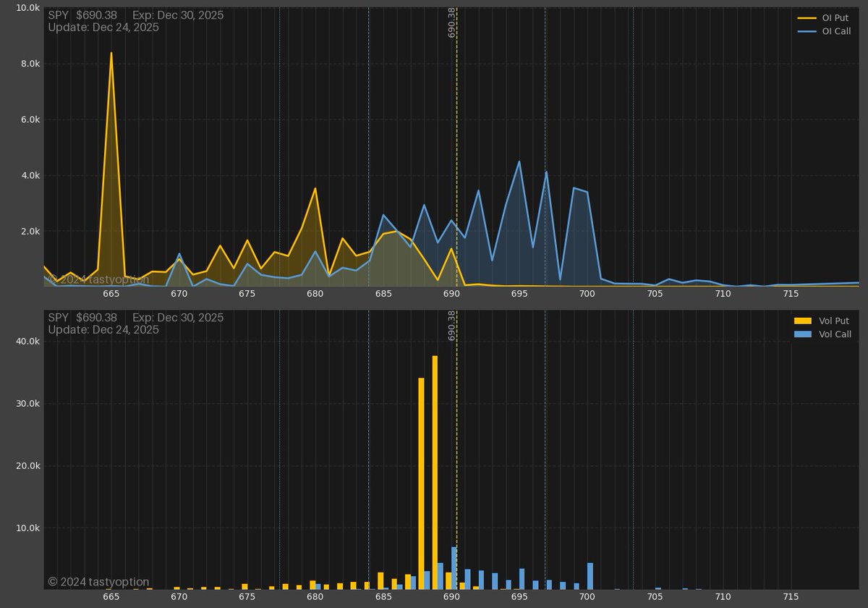This screenshot has width=868, height=608.
Task: Click the SPY ticker in the top chart header
Action: (x=58, y=15)
